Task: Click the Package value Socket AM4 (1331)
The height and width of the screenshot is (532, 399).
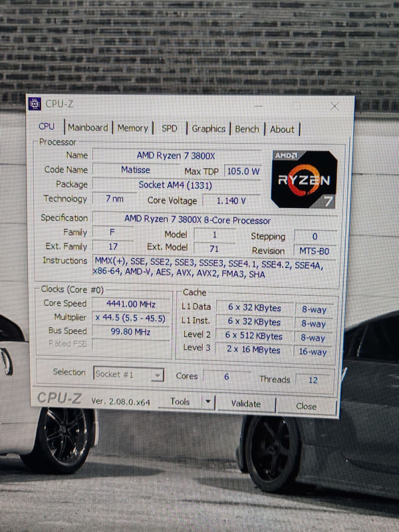Action: click(x=176, y=186)
